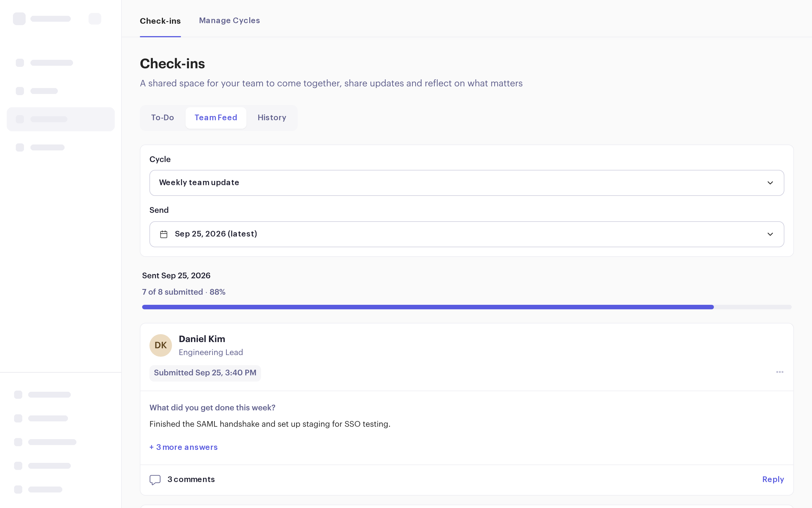The image size is (812, 508).
Task: Click the comments speech bubble icon
Action: coord(155,480)
